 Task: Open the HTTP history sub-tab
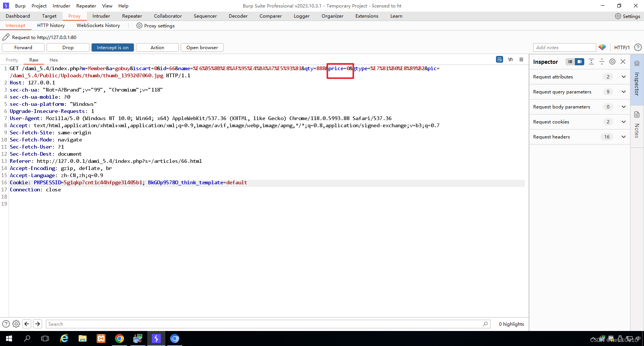point(51,26)
